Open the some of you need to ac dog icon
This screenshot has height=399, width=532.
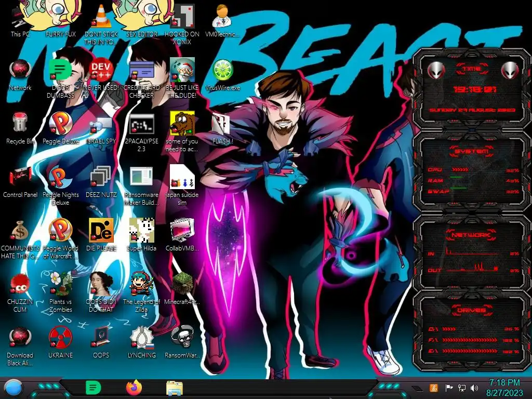click(182, 132)
